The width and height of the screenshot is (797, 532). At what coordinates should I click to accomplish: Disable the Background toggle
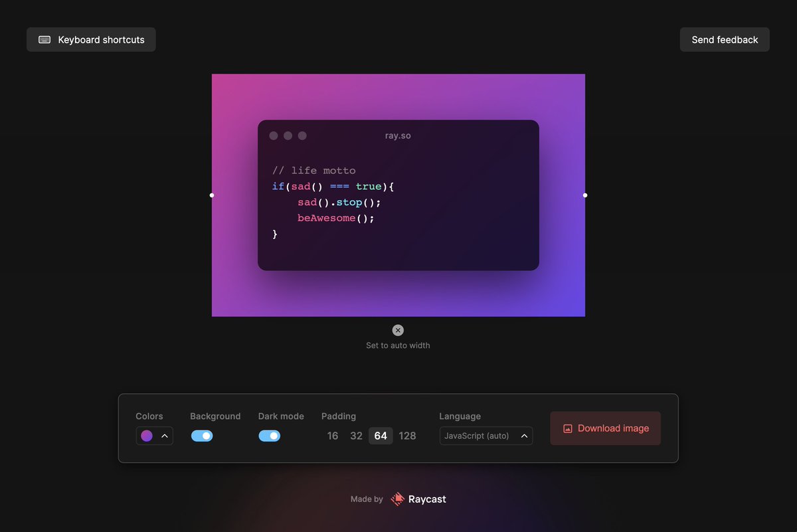(202, 436)
